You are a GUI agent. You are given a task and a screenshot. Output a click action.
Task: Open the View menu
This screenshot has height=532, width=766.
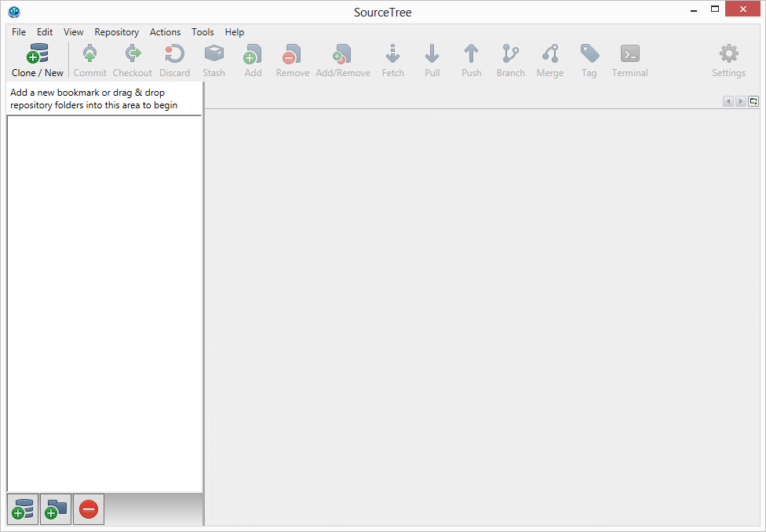(x=73, y=31)
